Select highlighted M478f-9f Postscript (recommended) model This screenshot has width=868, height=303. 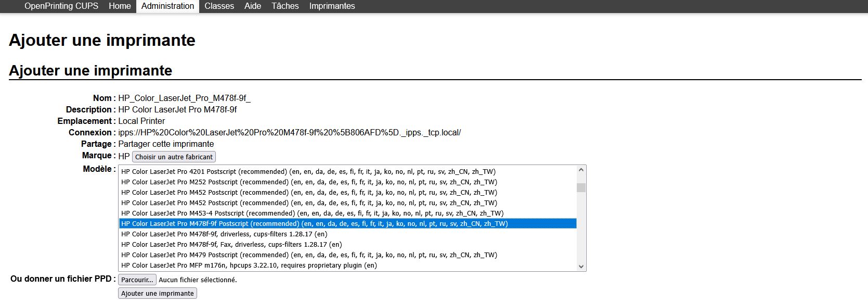tap(347, 223)
